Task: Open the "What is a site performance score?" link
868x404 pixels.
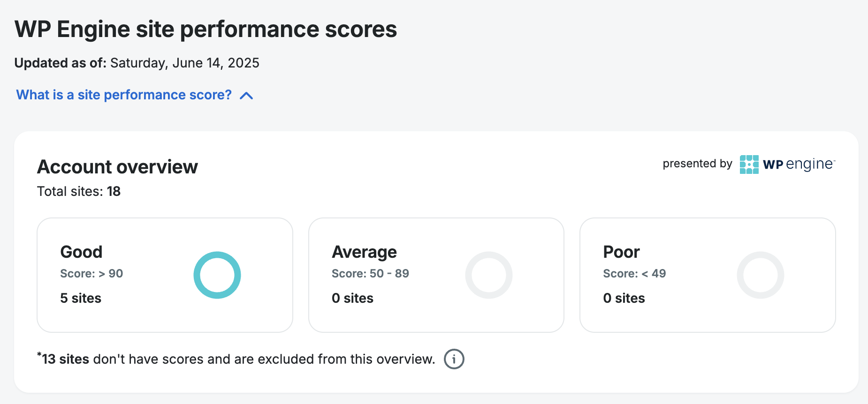Action: click(124, 95)
